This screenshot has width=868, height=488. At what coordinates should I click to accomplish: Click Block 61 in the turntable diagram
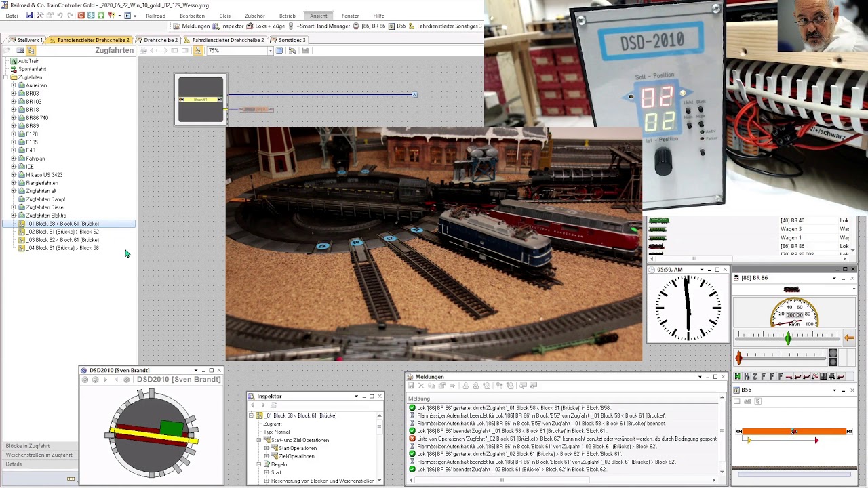tap(201, 100)
